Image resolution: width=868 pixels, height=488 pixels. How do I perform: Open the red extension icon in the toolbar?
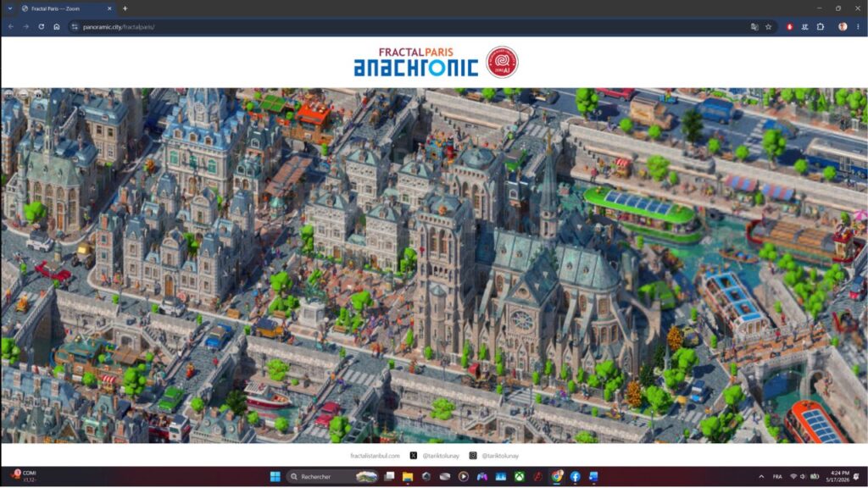click(x=789, y=26)
